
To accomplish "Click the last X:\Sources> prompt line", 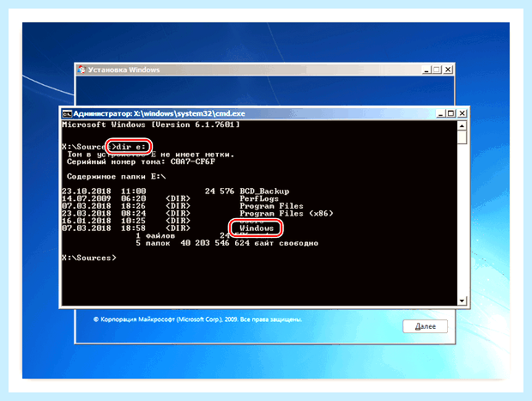I will point(89,258).
